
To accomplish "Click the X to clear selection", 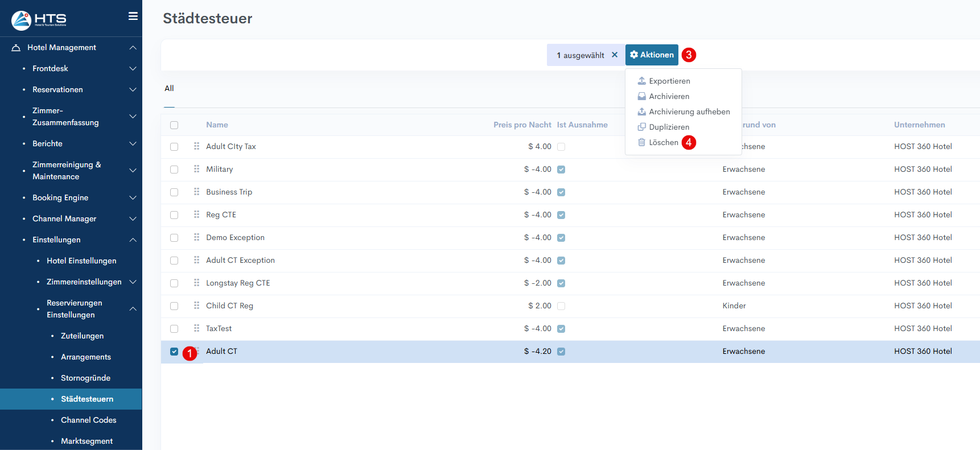I will [615, 55].
